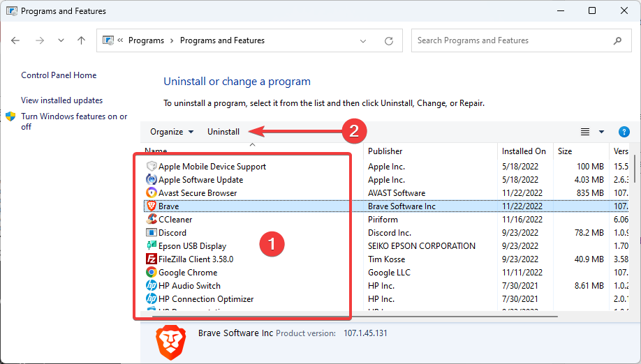Click Programs and Features breadcrumb
Image resolution: width=641 pixels, height=364 pixels.
(222, 40)
